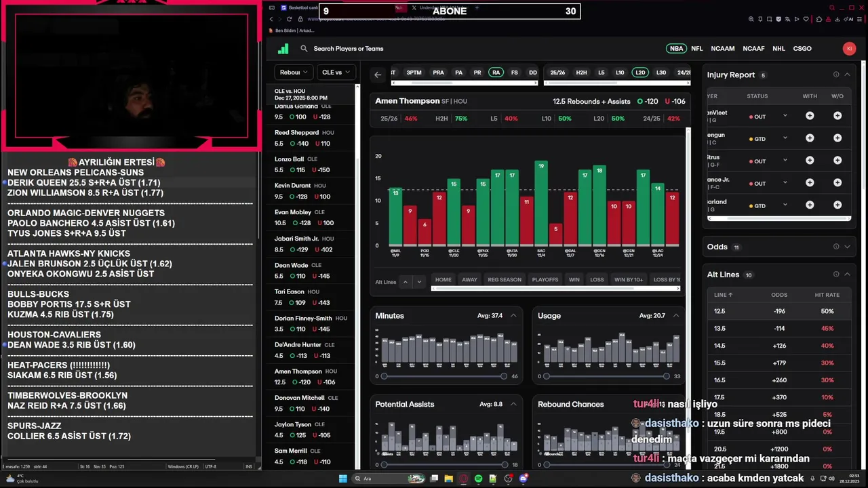Switch to the CSGO league tab
Screen dimensions: 868x488
802,49
